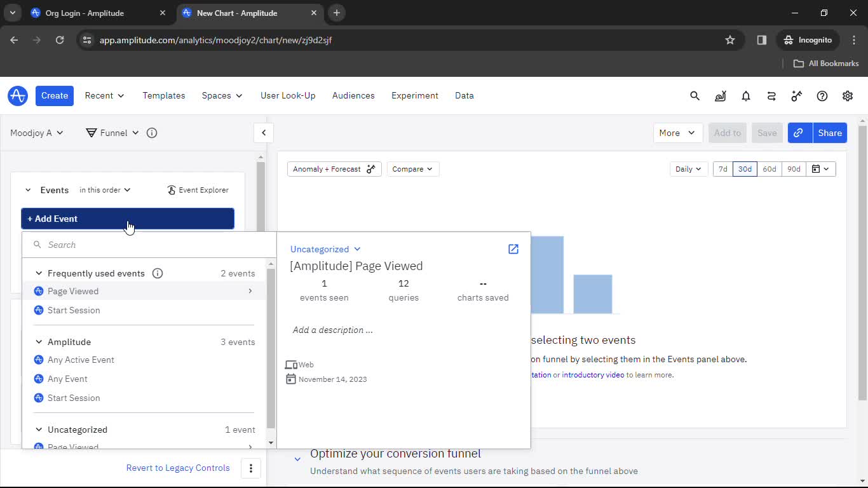Go to Audiences

[353, 95]
